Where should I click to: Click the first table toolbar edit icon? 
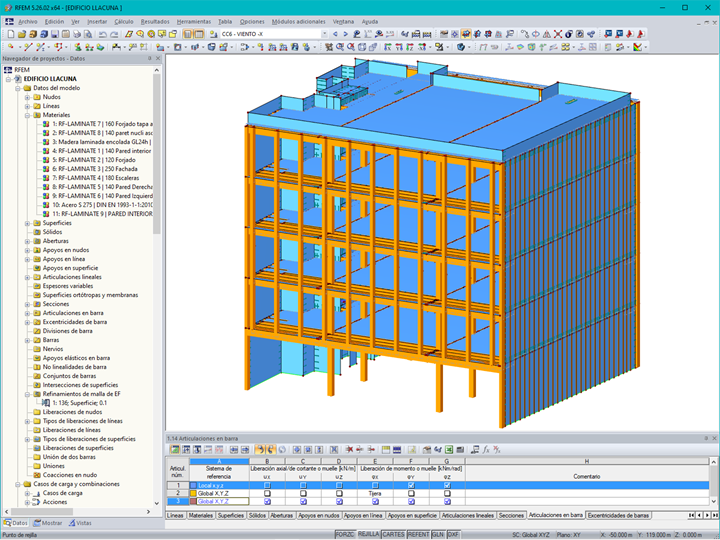click(x=175, y=450)
